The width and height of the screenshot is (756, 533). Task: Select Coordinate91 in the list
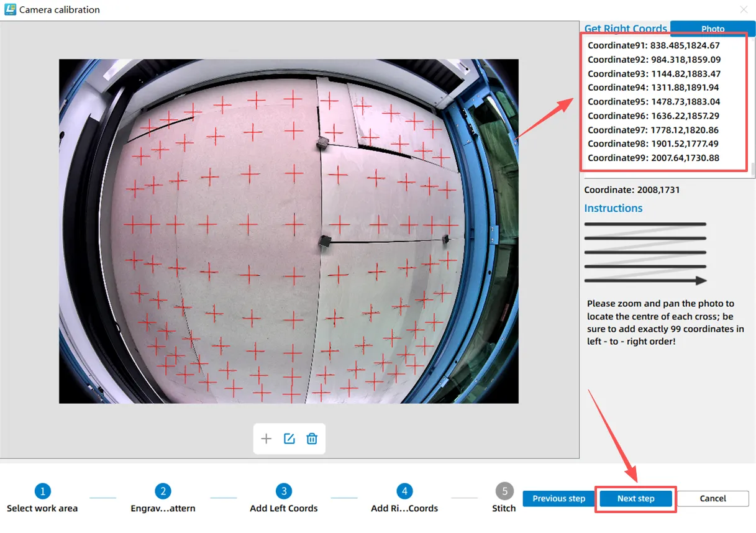pyautogui.click(x=654, y=45)
